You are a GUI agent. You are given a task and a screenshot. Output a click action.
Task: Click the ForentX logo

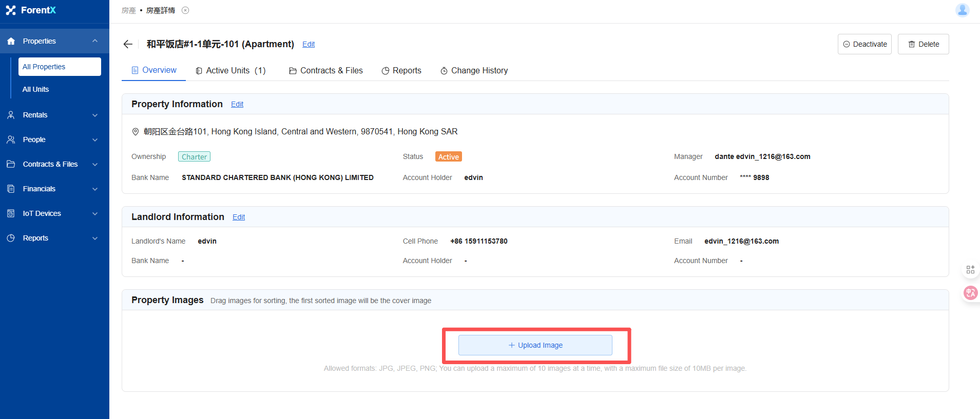click(x=31, y=10)
